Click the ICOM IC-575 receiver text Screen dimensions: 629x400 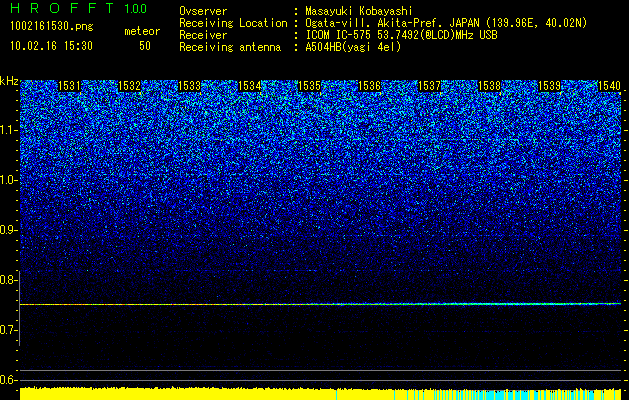click(402, 35)
